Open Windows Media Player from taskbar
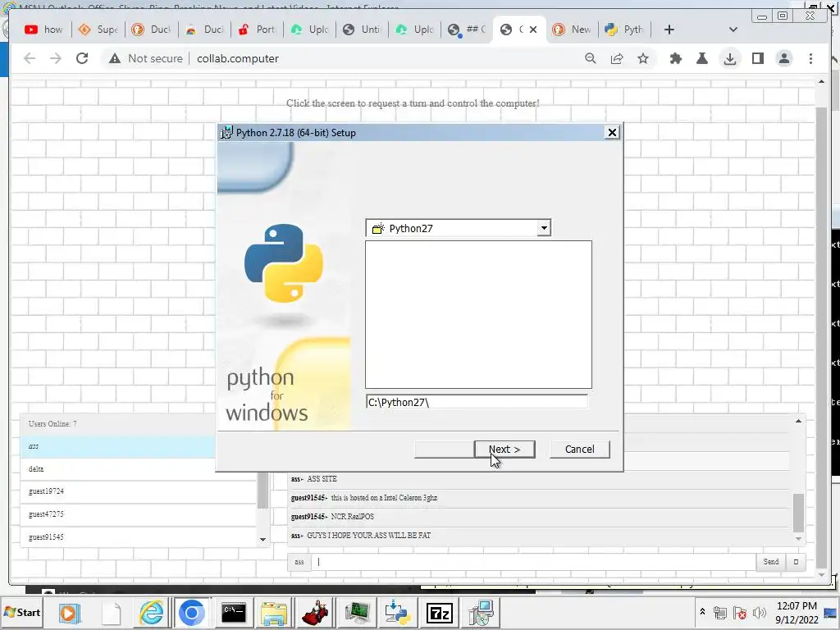 tap(69, 613)
